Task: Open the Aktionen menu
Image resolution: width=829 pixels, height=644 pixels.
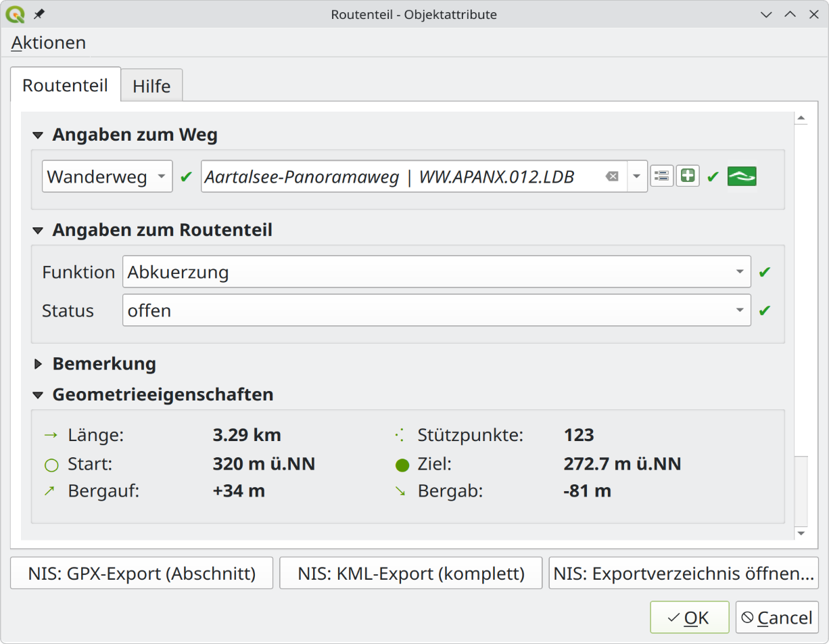Action: pyautogui.click(x=49, y=43)
